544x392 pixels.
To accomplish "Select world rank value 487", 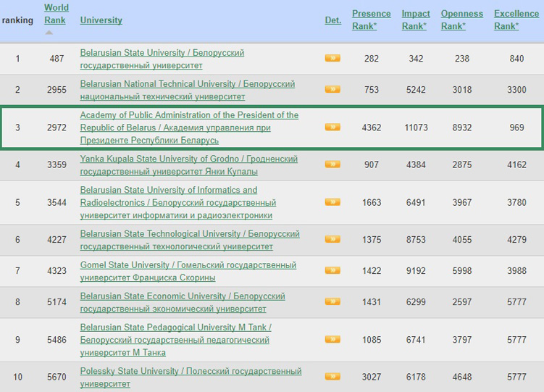I will [x=57, y=58].
